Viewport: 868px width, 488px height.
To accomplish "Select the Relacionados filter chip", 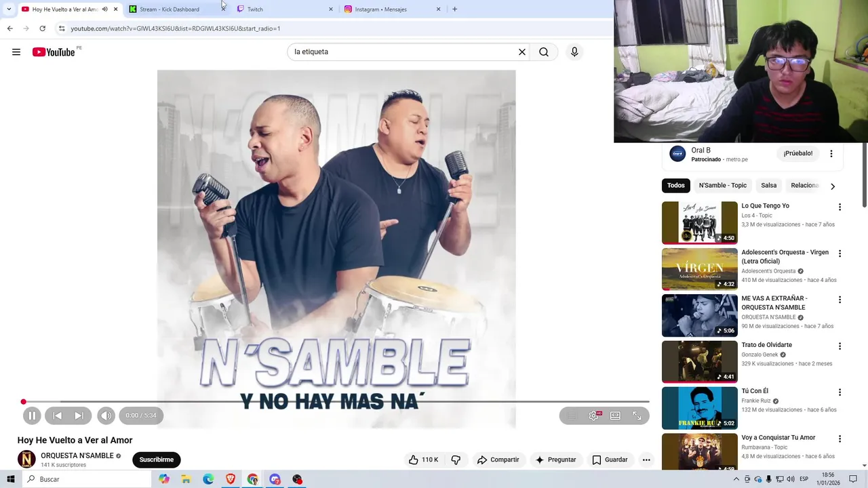I will pyautogui.click(x=804, y=186).
